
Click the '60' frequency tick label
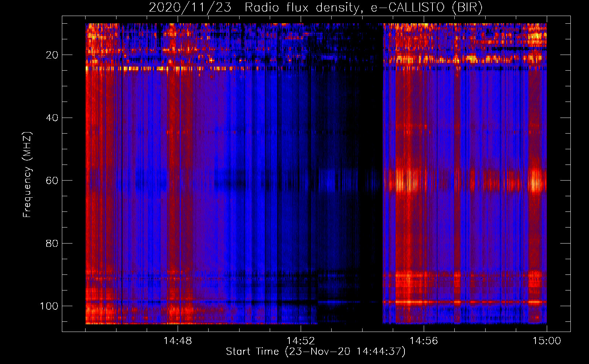pos(52,181)
